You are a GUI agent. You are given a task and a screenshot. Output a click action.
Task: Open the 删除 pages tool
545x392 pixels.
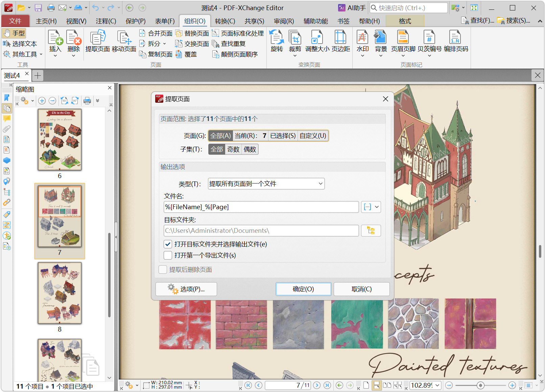pos(74,43)
